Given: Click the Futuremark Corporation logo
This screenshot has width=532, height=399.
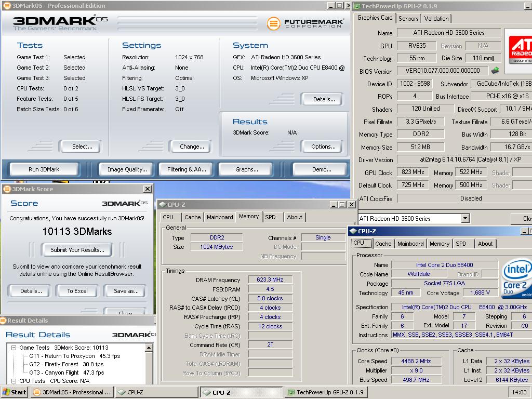Looking at the screenshot, I should point(305,23).
